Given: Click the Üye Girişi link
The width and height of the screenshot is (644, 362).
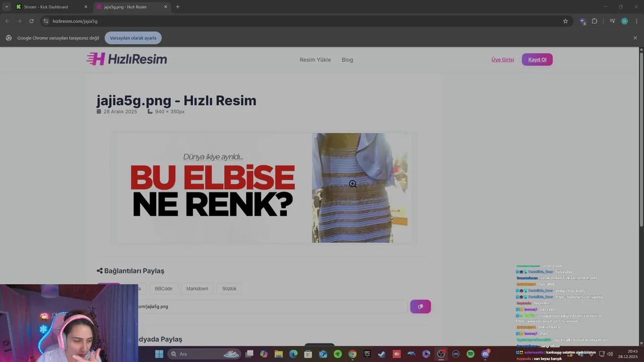Looking at the screenshot, I should click(x=503, y=60).
